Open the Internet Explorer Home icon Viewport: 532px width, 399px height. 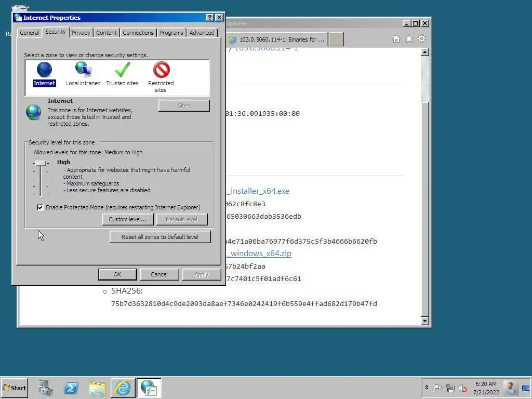[x=396, y=39]
